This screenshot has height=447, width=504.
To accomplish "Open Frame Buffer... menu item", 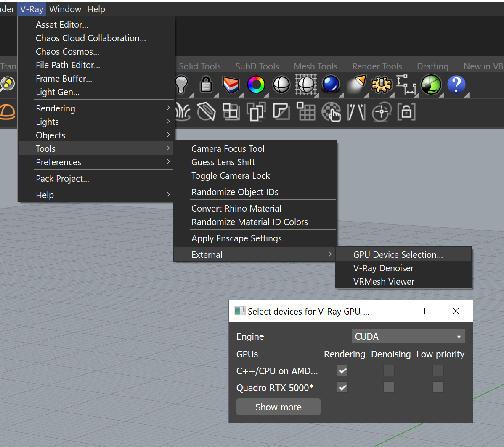I will (x=96, y=79).
